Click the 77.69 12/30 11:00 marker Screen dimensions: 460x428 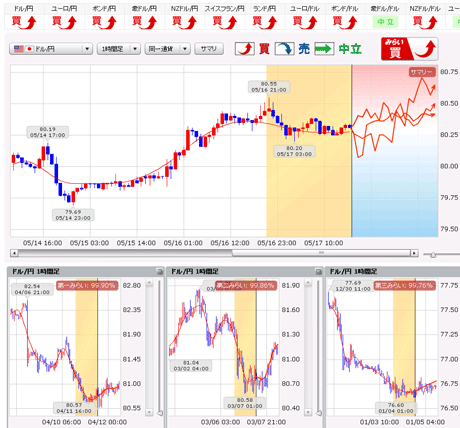(353, 286)
